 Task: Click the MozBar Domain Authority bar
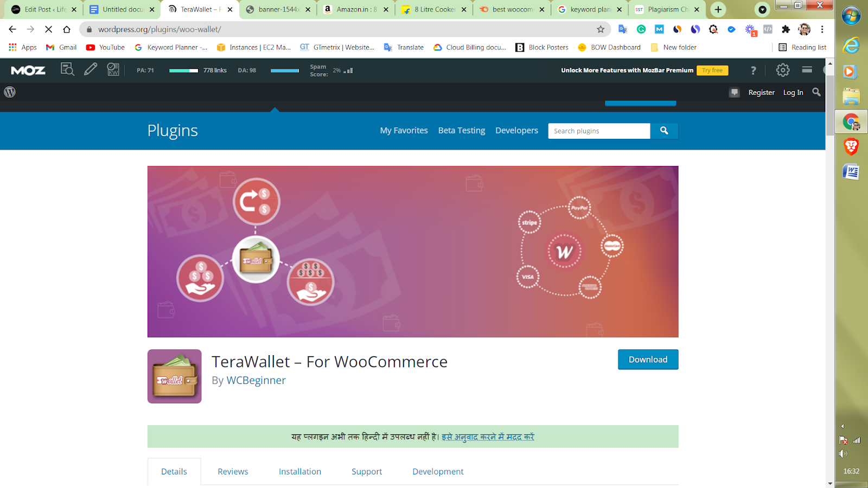coord(285,70)
